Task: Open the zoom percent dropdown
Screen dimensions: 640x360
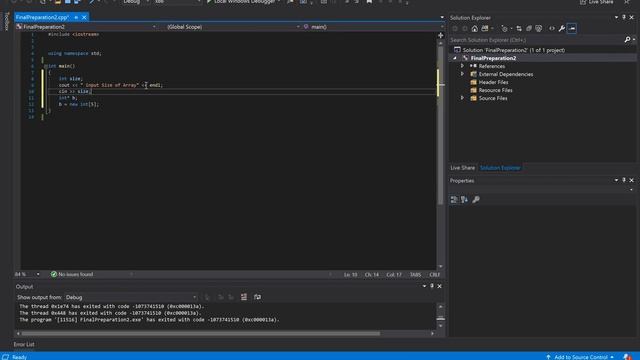Action: 38,275
